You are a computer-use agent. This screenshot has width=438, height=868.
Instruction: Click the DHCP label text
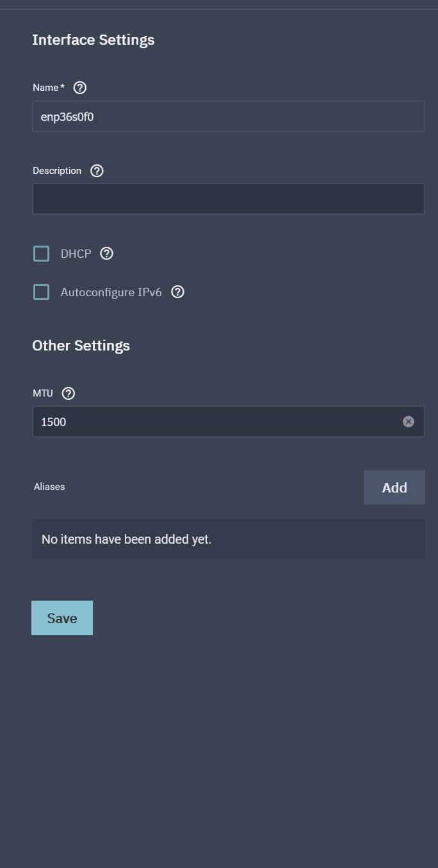pos(76,254)
